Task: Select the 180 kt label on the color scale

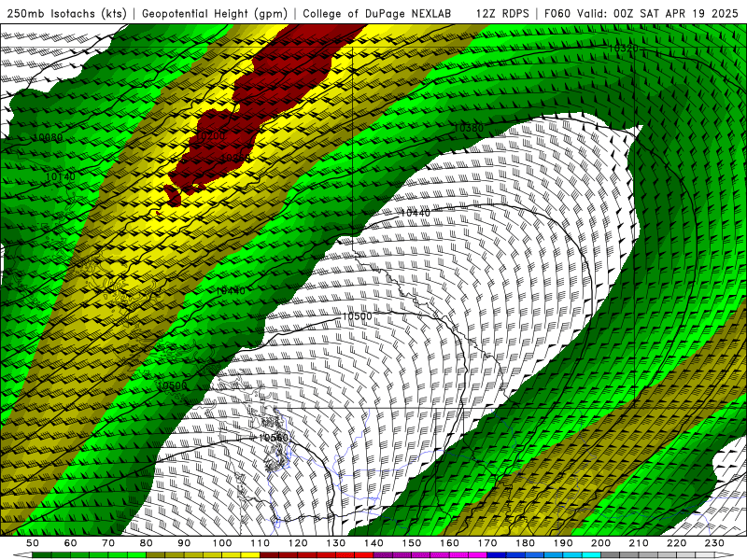Action: tap(525, 543)
